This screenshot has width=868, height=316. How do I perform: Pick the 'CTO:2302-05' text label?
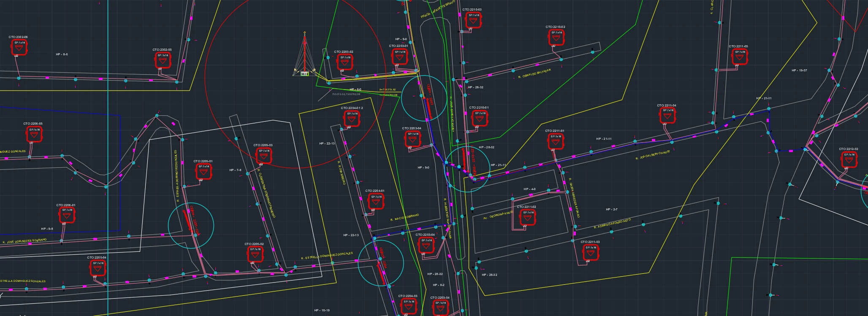(x=162, y=50)
